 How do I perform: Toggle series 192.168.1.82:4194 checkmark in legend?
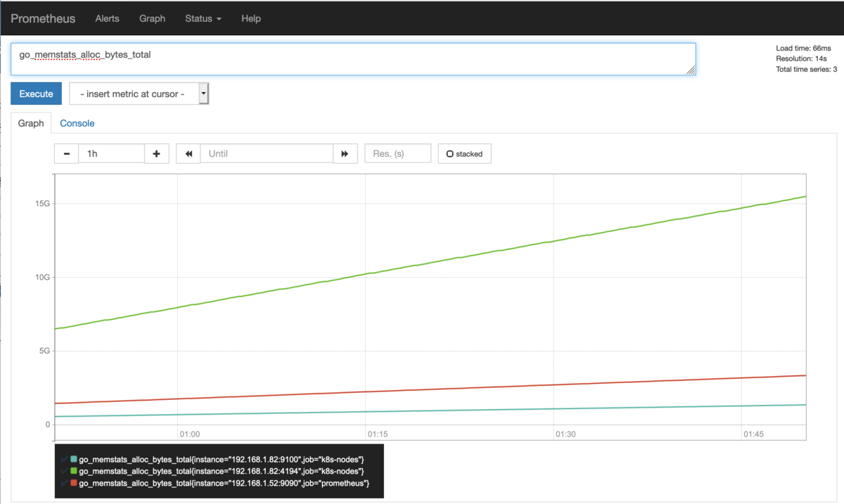(x=65, y=471)
